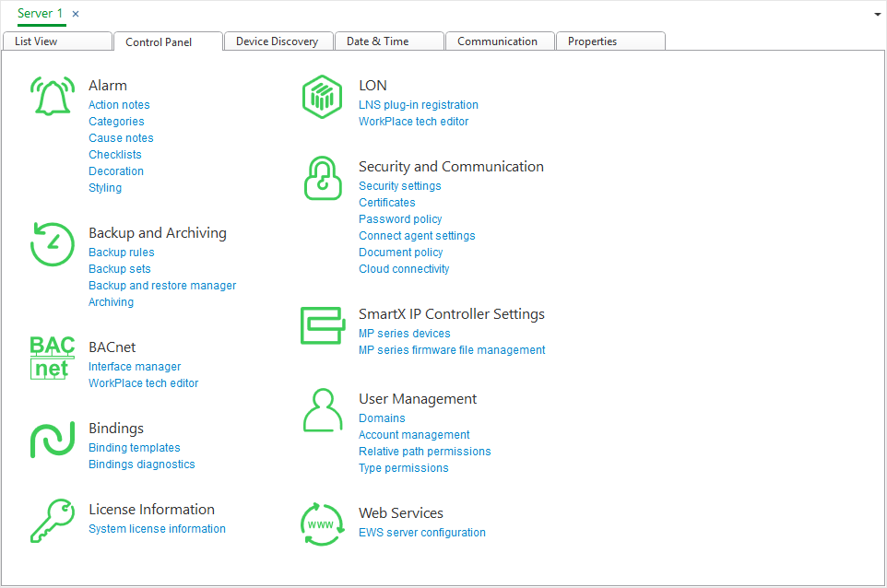The image size is (887, 588).
Task: Click the BACnet section heading
Action: 112,347
